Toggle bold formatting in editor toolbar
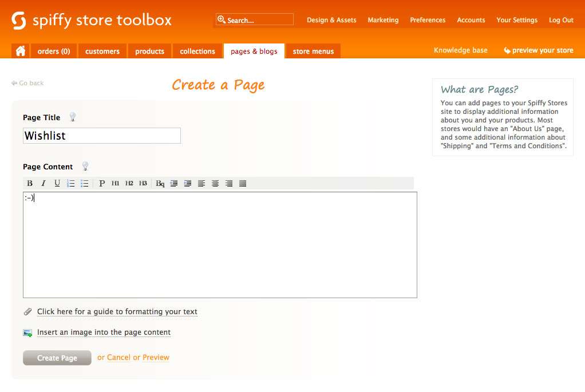The image size is (585, 392). [x=30, y=183]
